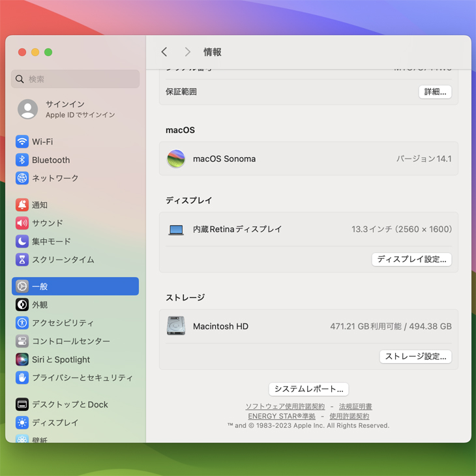Image resolution: width=476 pixels, height=476 pixels.
Task: Open プライバシーとセキュリティ hand icon
Action: [22, 378]
